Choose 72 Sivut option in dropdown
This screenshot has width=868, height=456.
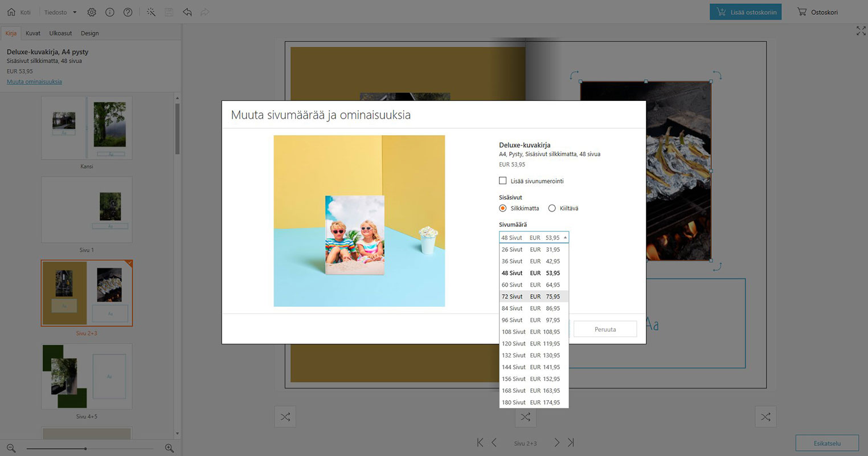(534, 296)
